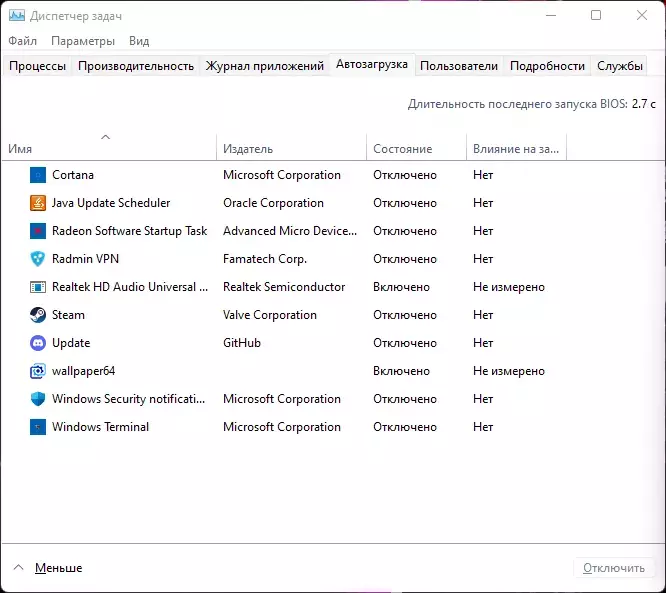
Task: Select Java Update Scheduler entry
Action: click(x=111, y=203)
